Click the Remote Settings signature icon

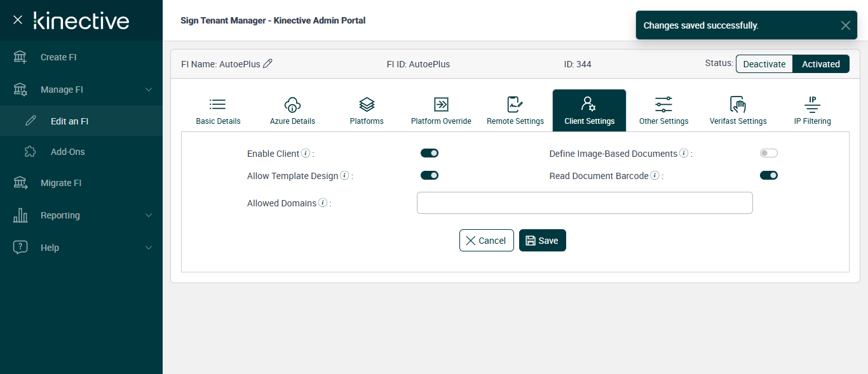[515, 104]
